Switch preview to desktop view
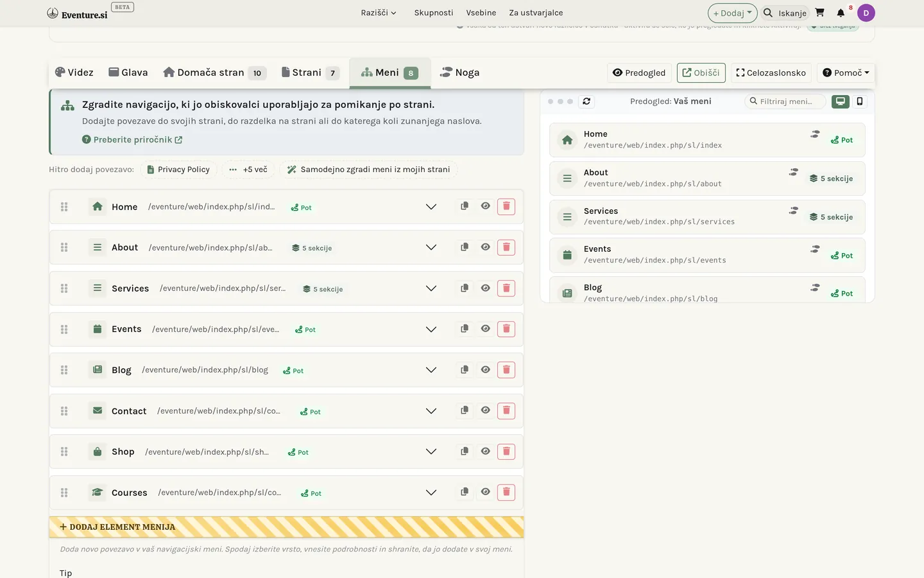This screenshot has width=924, height=578. 841,101
